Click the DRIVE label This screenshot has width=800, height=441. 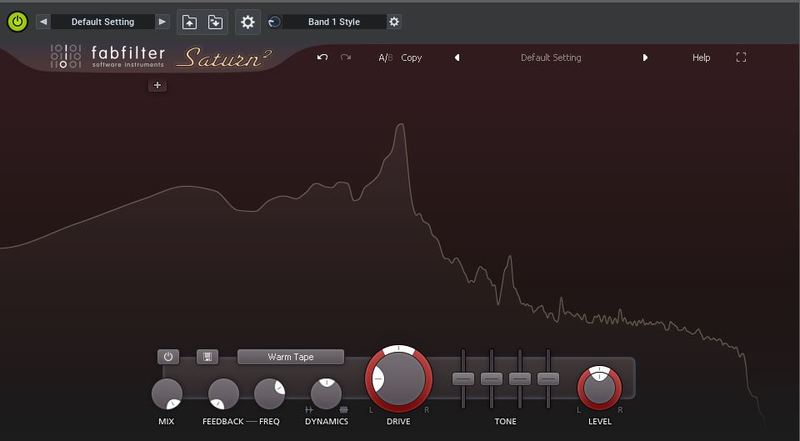(x=398, y=422)
